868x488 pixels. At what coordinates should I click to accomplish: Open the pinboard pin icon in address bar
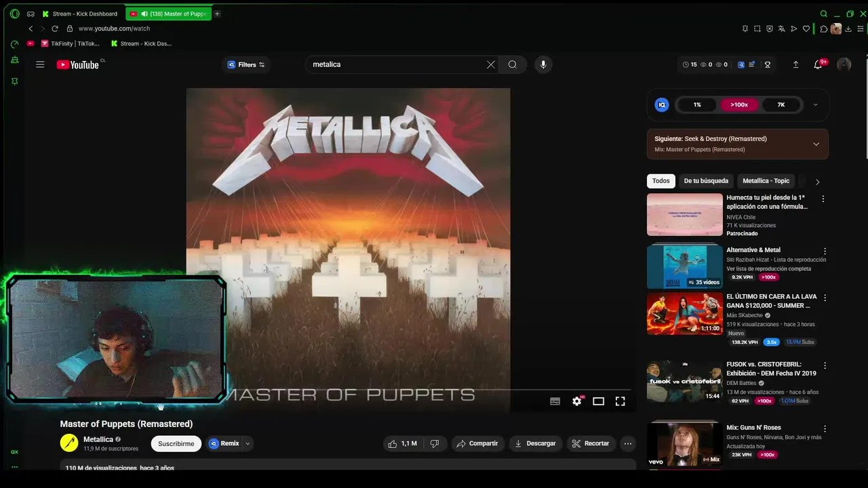(745, 28)
